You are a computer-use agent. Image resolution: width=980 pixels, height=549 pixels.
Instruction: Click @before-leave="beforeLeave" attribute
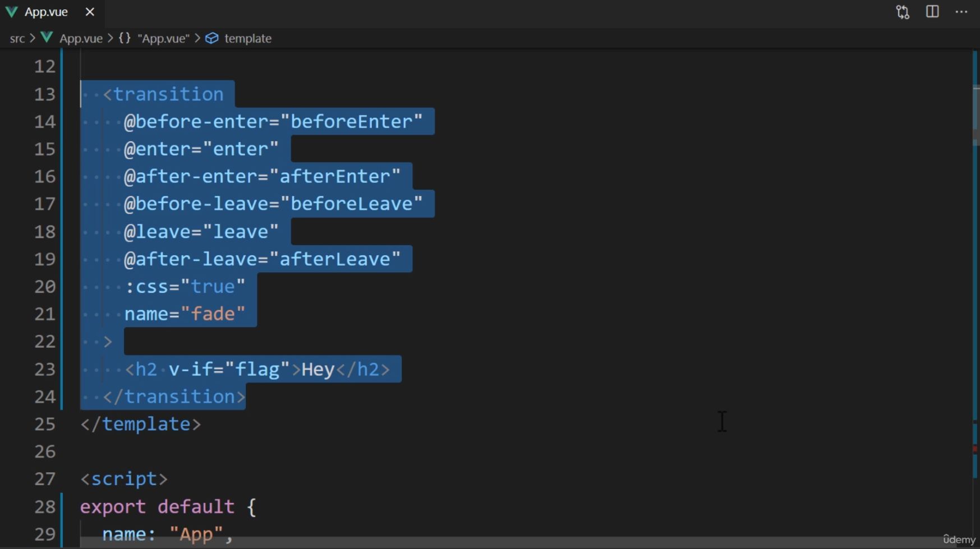pos(273,204)
